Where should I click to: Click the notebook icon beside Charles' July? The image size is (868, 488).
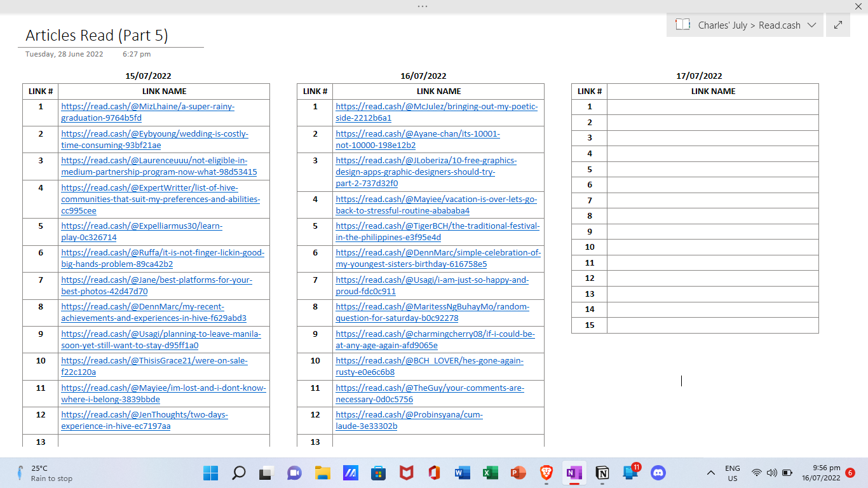click(x=682, y=25)
